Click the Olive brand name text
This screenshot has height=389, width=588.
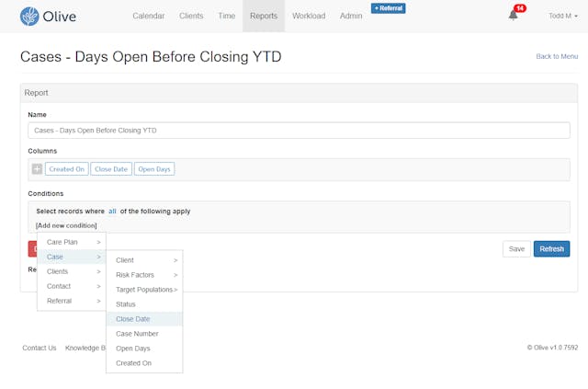tap(59, 17)
